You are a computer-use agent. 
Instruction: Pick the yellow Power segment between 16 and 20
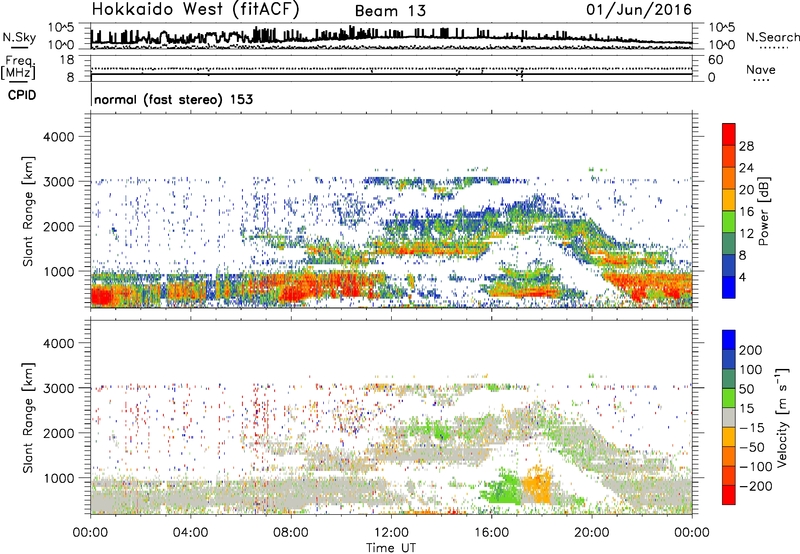pyautogui.click(x=729, y=199)
